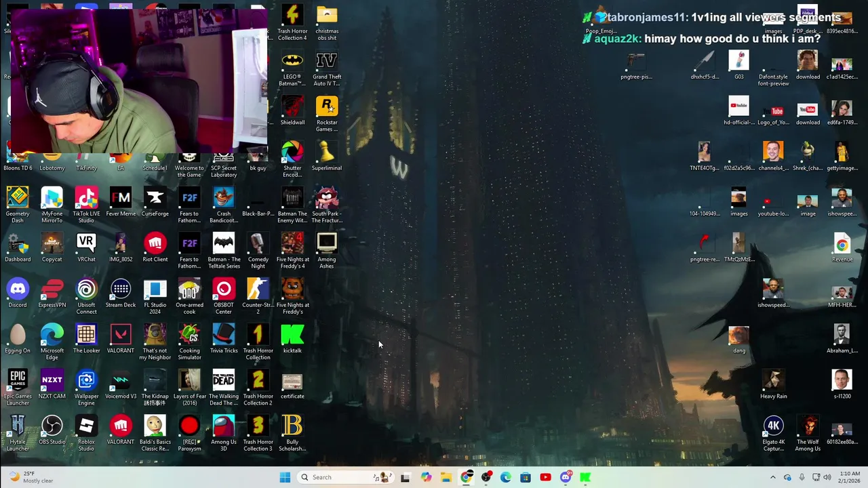Select the Copycat desktop icon
Image resolution: width=868 pixels, height=488 pixels.
[52, 247]
